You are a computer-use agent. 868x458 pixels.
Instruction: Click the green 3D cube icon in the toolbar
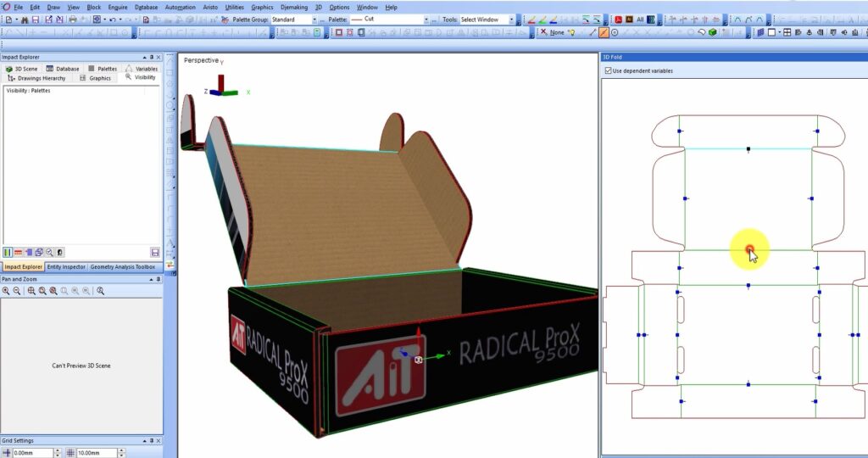pyautogui.click(x=712, y=33)
